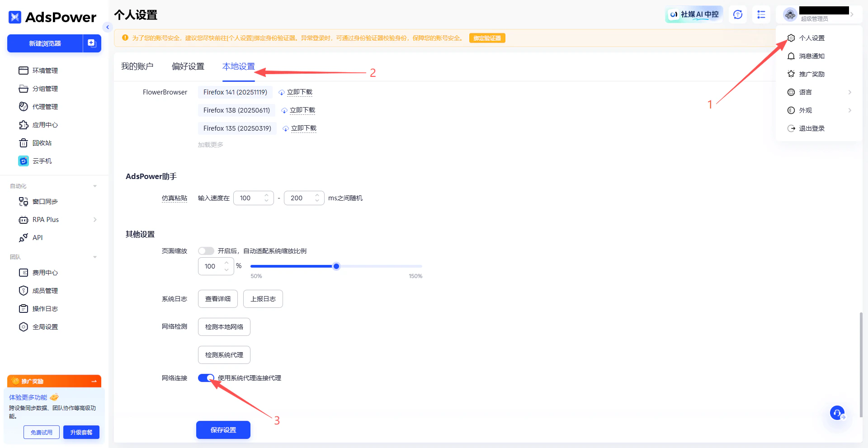Click 立即下载 for Firefox 141
868x448 pixels.
[x=299, y=92]
